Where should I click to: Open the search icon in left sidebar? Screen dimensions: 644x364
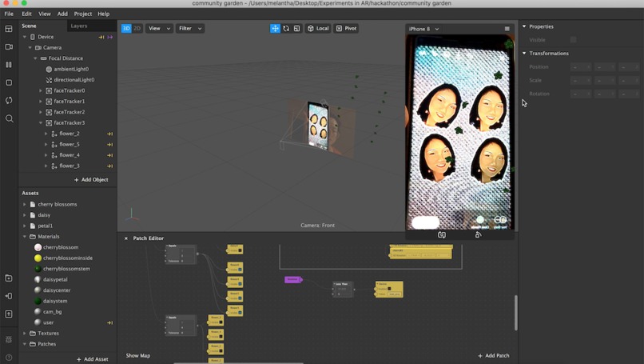[9, 119]
